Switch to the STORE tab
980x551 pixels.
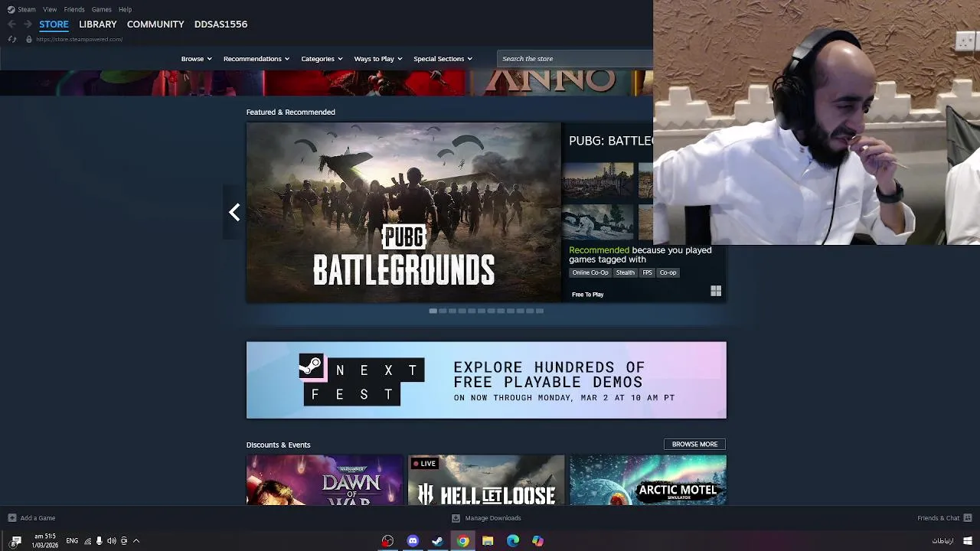54,24
